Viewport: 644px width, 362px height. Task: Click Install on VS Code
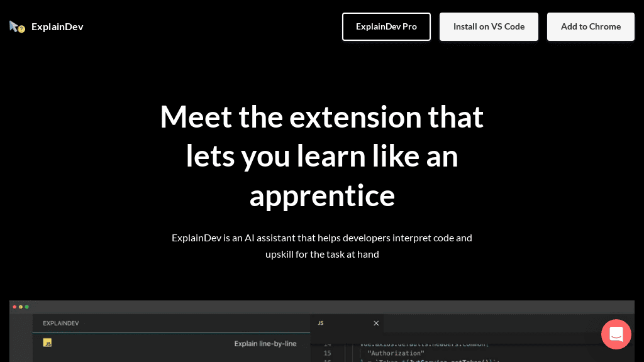coord(489,26)
